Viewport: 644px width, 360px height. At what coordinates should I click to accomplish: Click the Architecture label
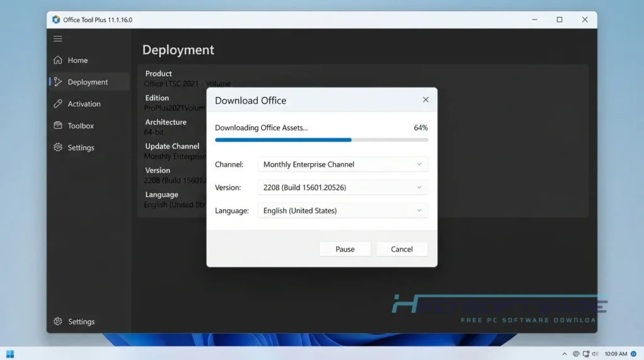[165, 122]
